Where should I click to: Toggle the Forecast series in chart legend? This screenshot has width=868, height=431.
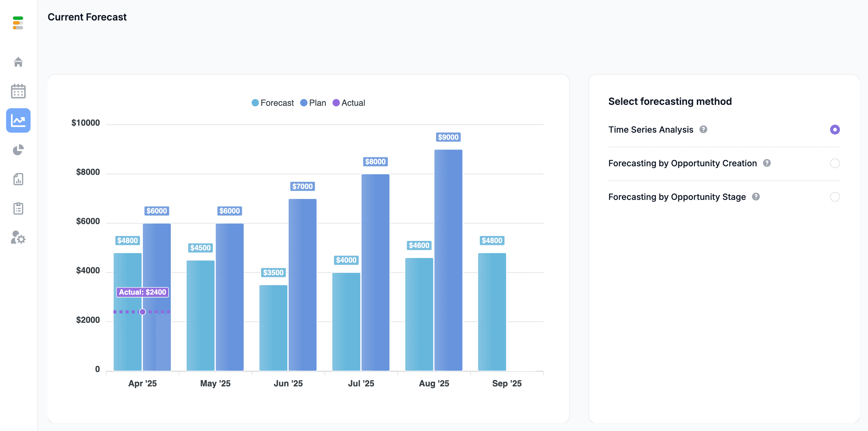[x=273, y=103]
